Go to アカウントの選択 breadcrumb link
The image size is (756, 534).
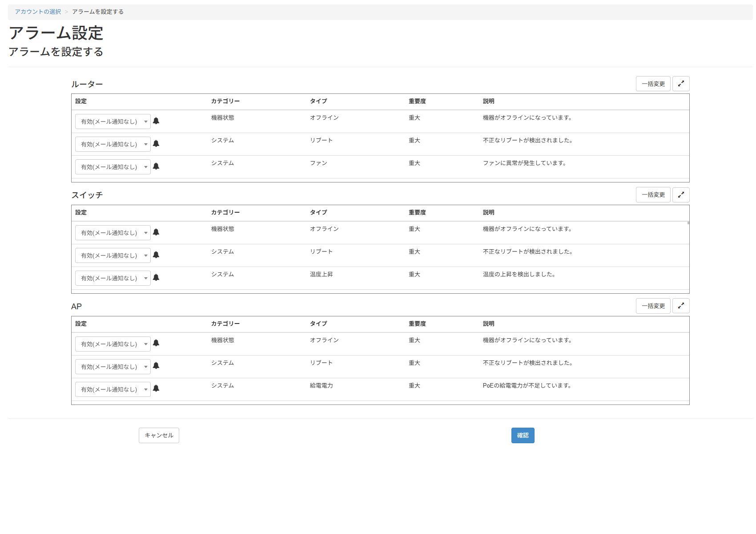38,12
